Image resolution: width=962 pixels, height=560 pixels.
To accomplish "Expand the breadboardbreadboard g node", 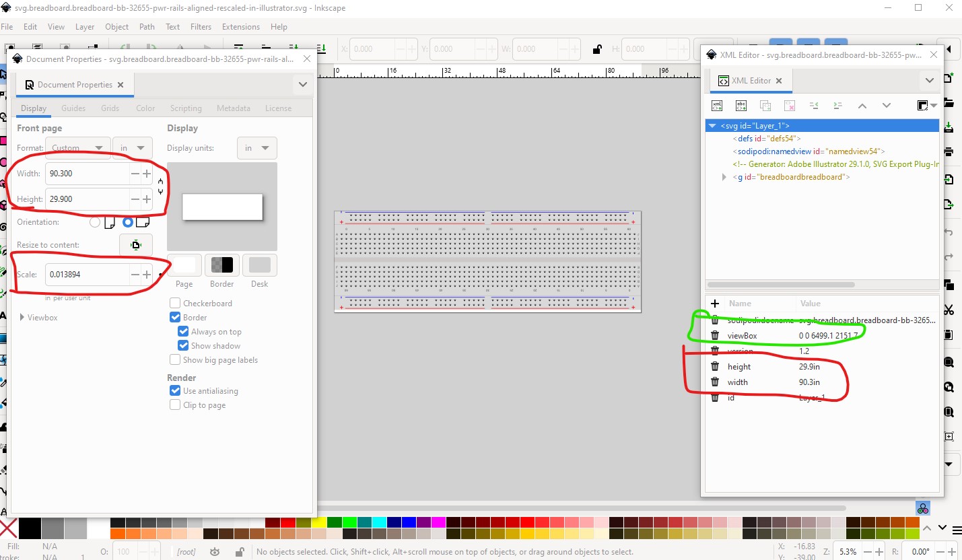I will point(724,177).
